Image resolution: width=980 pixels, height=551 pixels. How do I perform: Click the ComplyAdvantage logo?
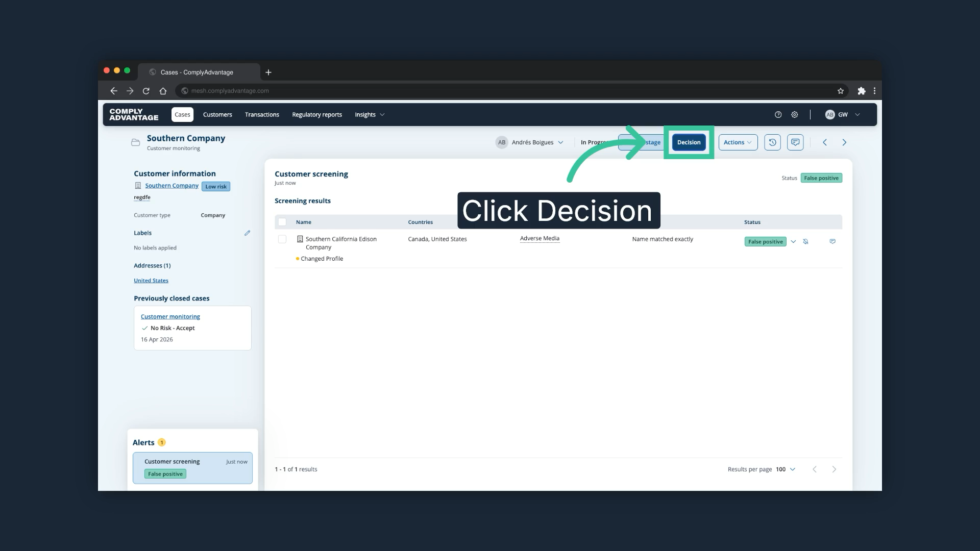click(x=134, y=114)
